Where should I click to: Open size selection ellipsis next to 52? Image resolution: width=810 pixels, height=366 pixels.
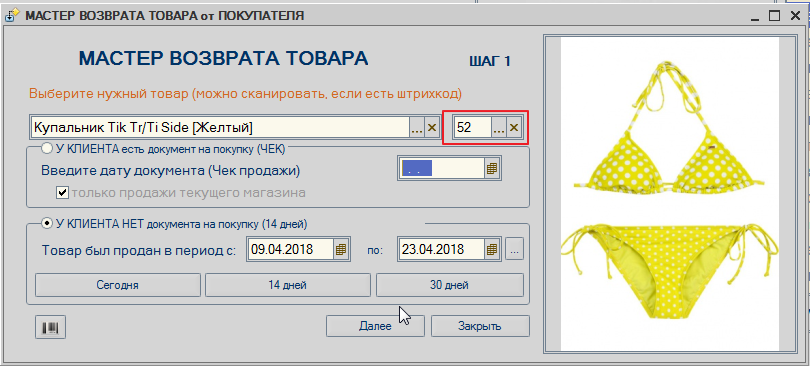tap(499, 128)
